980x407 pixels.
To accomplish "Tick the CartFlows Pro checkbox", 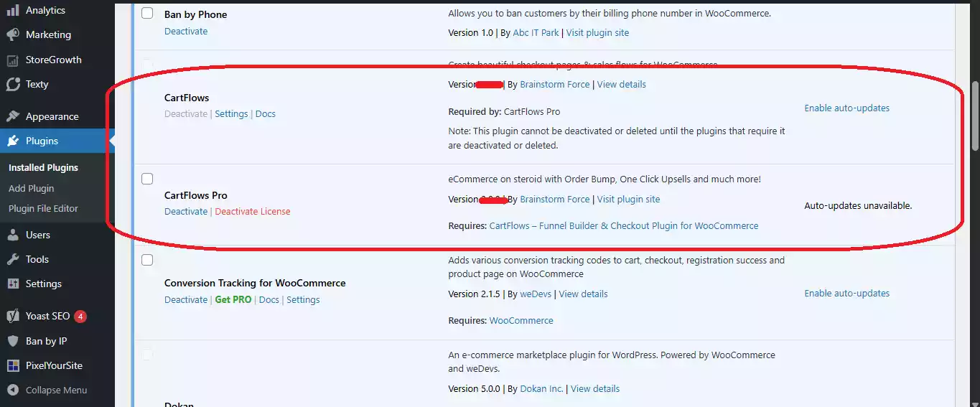I will pyautogui.click(x=147, y=179).
